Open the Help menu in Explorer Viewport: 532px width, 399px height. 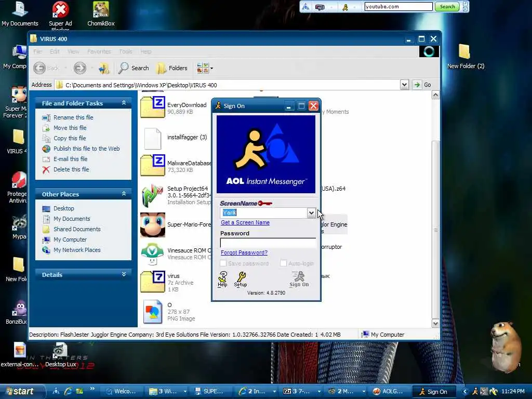146,51
